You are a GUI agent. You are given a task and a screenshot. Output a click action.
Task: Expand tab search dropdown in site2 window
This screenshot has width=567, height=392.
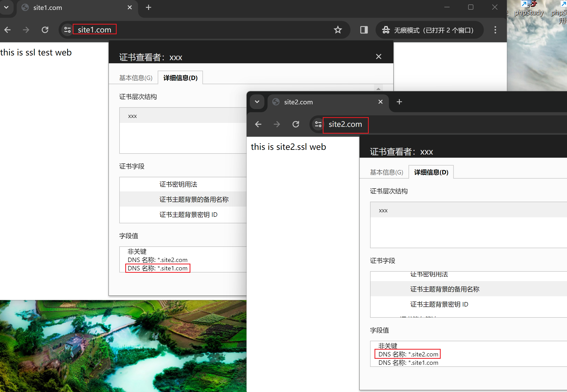click(x=257, y=102)
